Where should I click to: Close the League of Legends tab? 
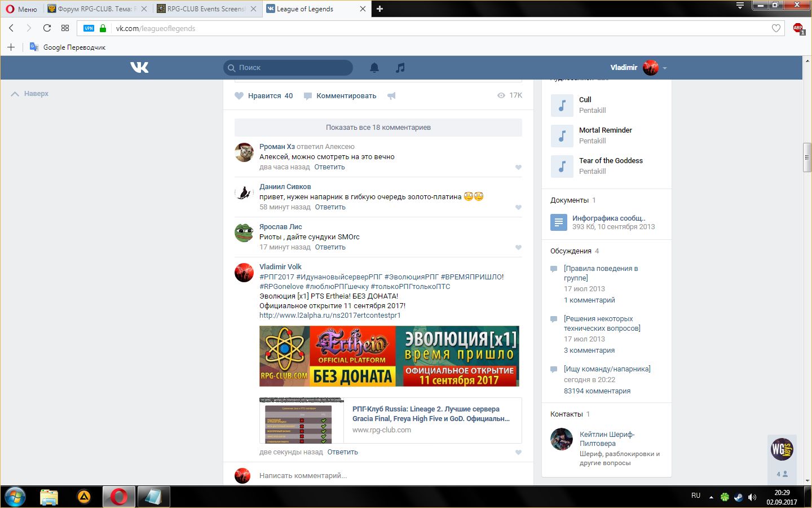click(363, 9)
